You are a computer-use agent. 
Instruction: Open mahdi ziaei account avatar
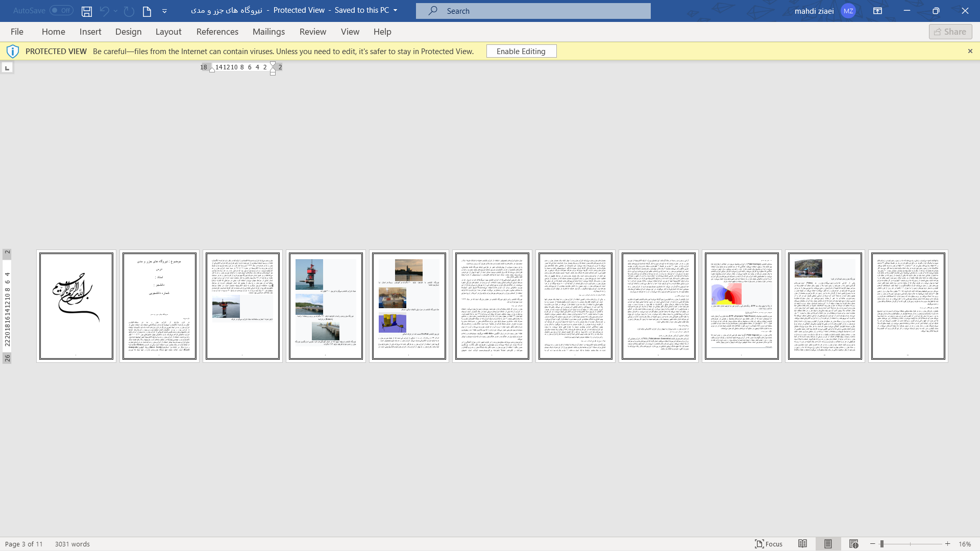pos(848,11)
